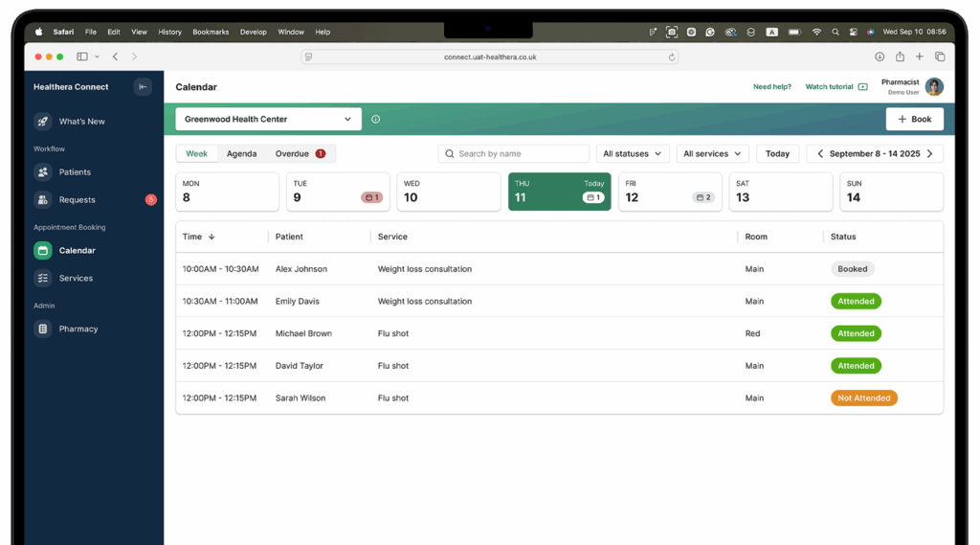Click the Book button
980x545 pixels.
pos(914,120)
